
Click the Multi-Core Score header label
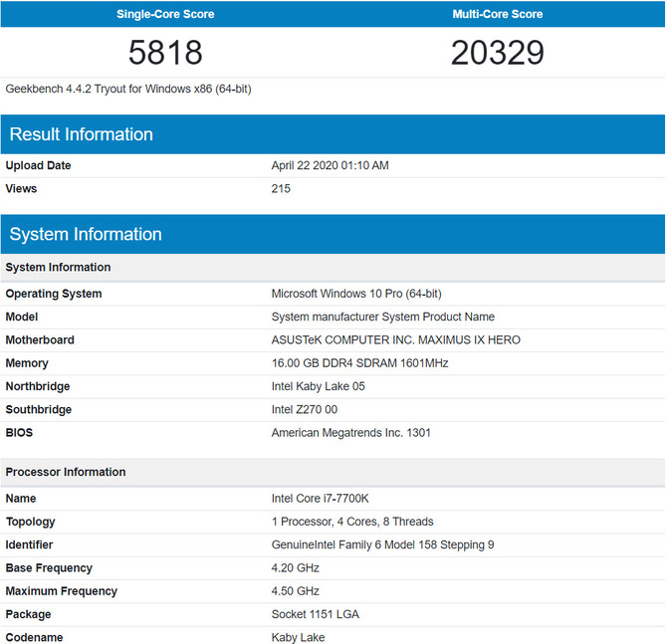tap(498, 14)
